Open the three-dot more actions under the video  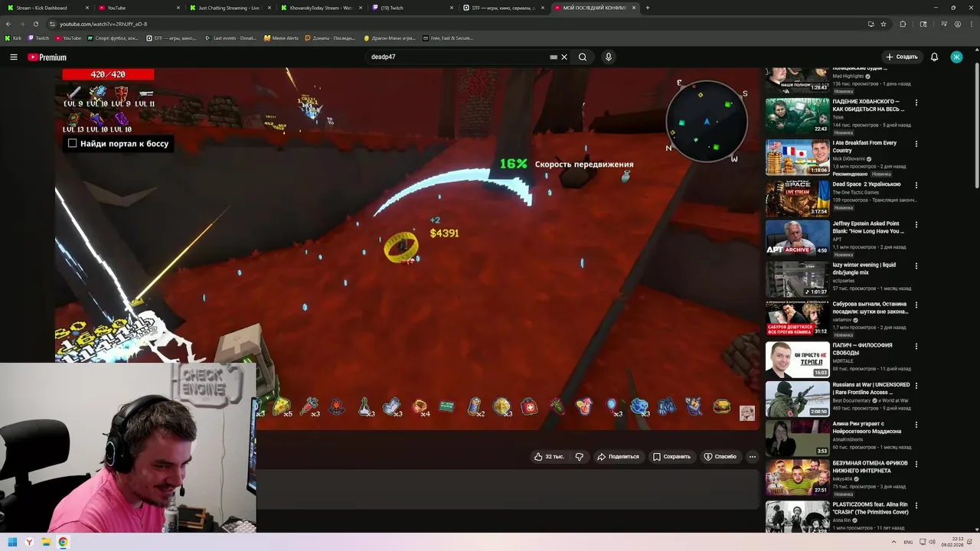click(x=753, y=457)
